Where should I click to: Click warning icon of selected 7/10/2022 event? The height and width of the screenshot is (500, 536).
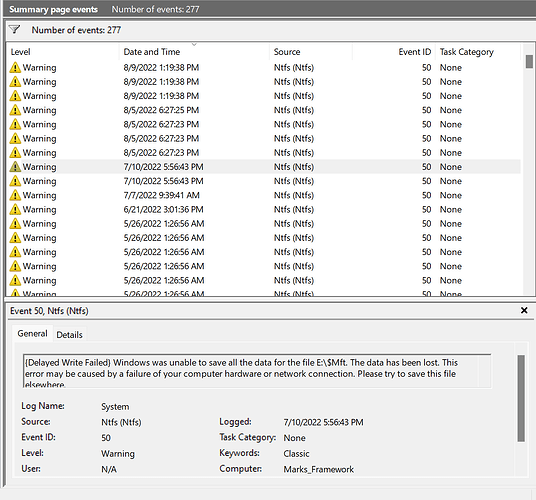click(15, 167)
